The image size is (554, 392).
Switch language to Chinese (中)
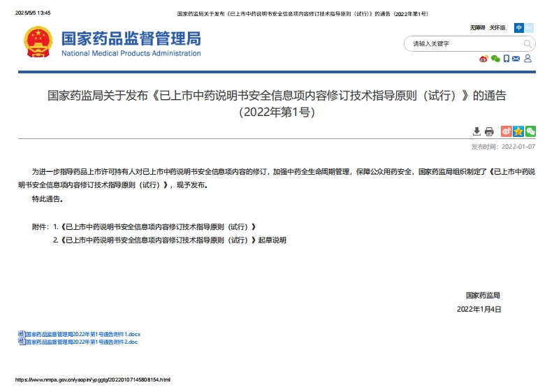pos(519,28)
